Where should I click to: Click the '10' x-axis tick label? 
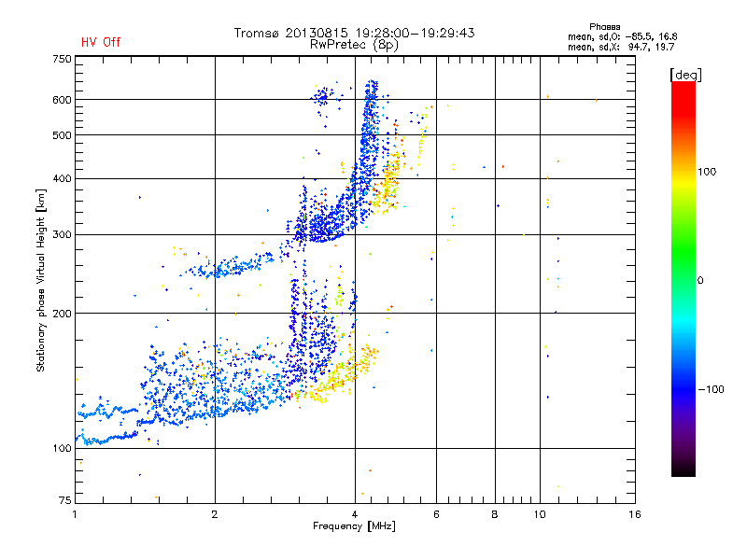click(540, 514)
